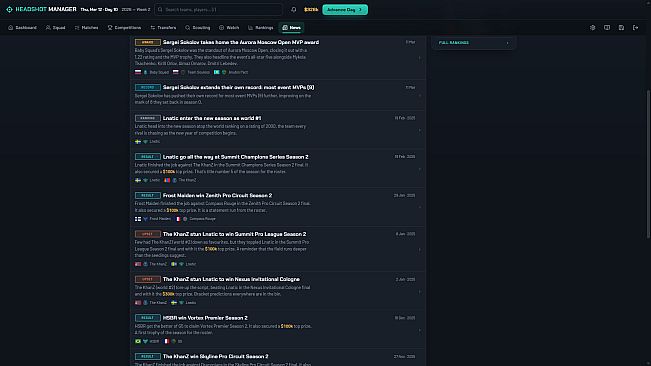Viewport: 651px width, 366px height.
Task: Open the Competitions tab
Action: point(124,28)
